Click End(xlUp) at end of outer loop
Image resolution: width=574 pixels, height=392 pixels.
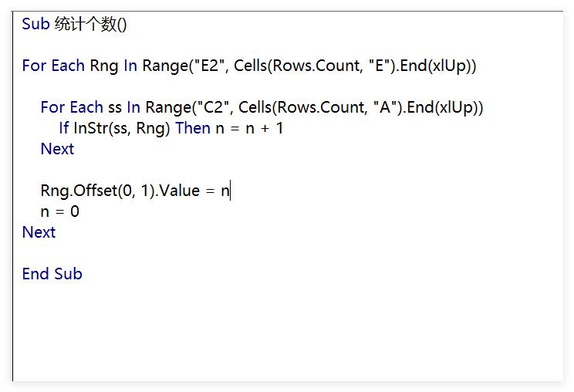pyautogui.click(x=437, y=66)
